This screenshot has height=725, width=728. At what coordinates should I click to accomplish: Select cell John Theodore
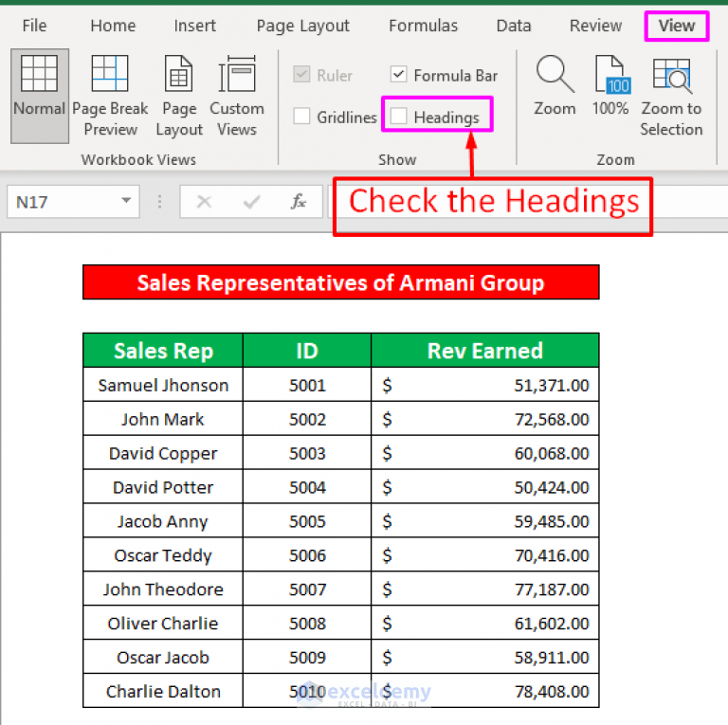click(163, 589)
